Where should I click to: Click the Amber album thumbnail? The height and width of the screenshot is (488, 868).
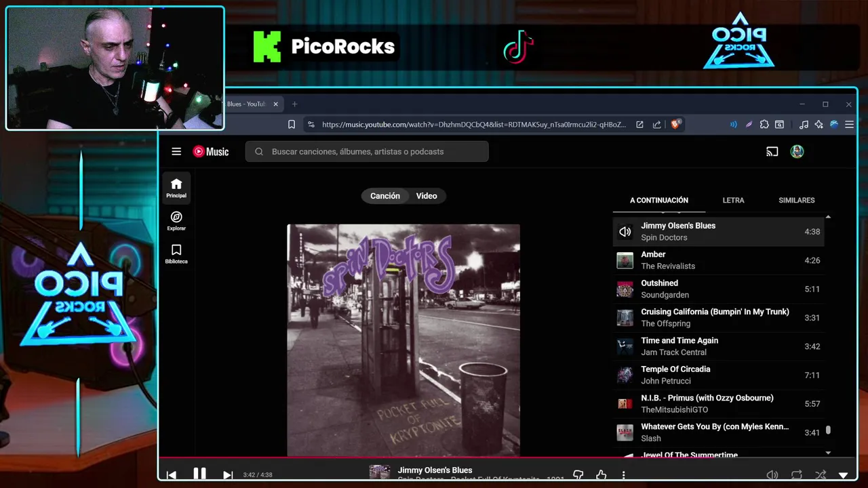coord(625,260)
